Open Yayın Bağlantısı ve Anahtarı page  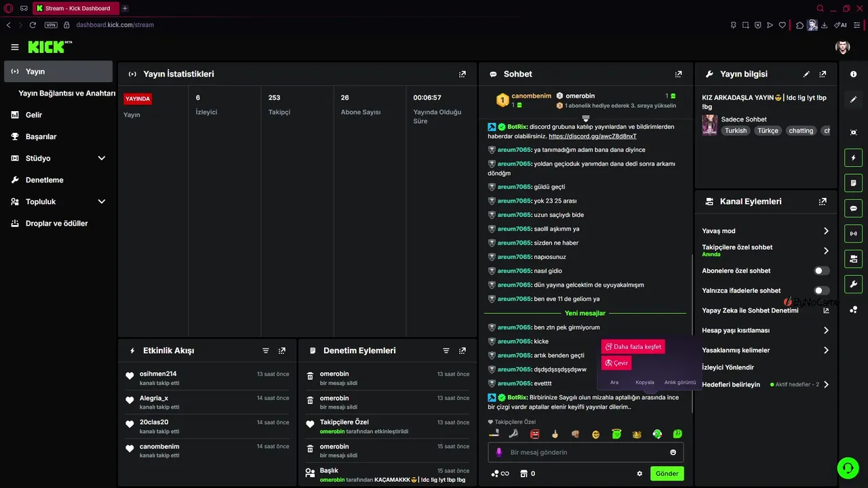tap(67, 93)
